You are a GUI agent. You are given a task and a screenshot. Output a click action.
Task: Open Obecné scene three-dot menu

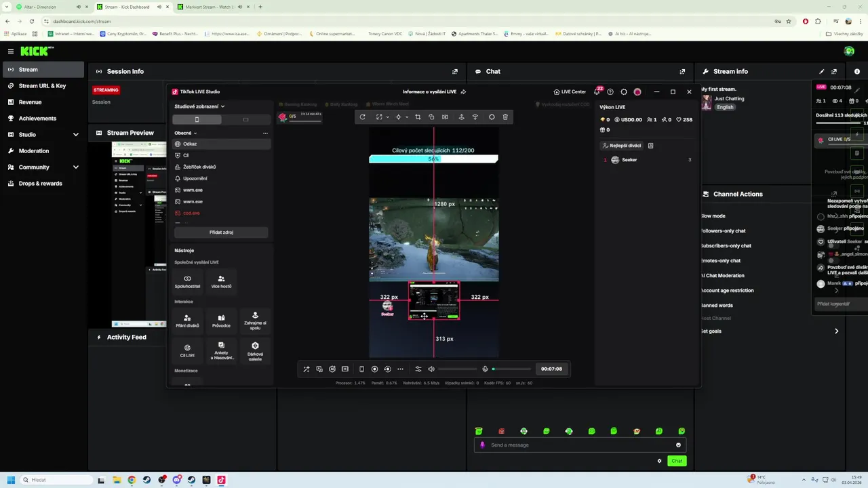pos(265,133)
